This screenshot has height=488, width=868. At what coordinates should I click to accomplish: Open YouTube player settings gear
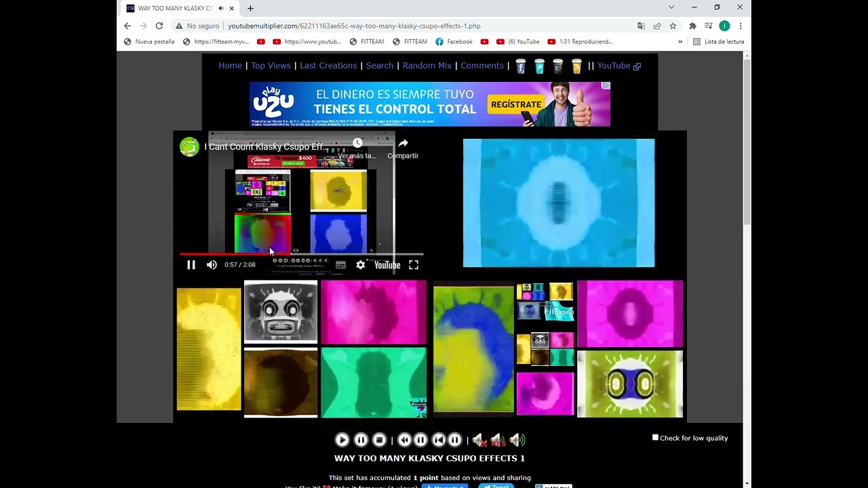[x=361, y=265]
